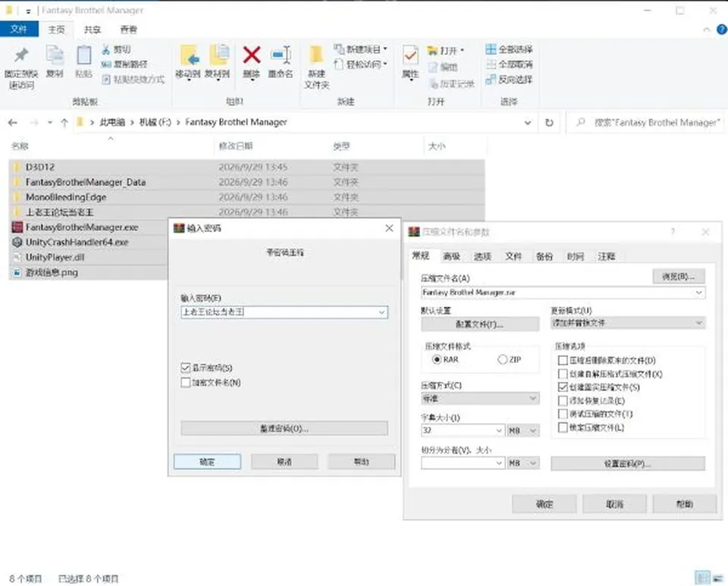Select the RAR archive format radio button
The height and width of the screenshot is (586, 728).
click(437, 359)
